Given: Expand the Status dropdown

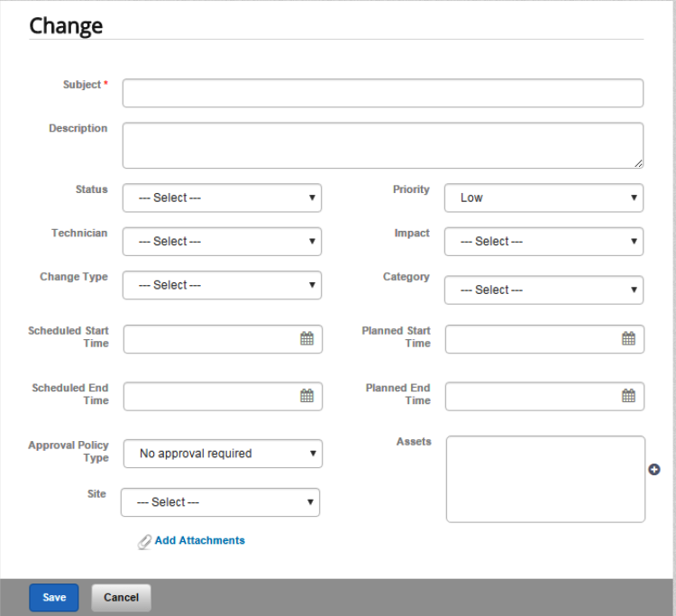Looking at the screenshot, I should [x=222, y=198].
